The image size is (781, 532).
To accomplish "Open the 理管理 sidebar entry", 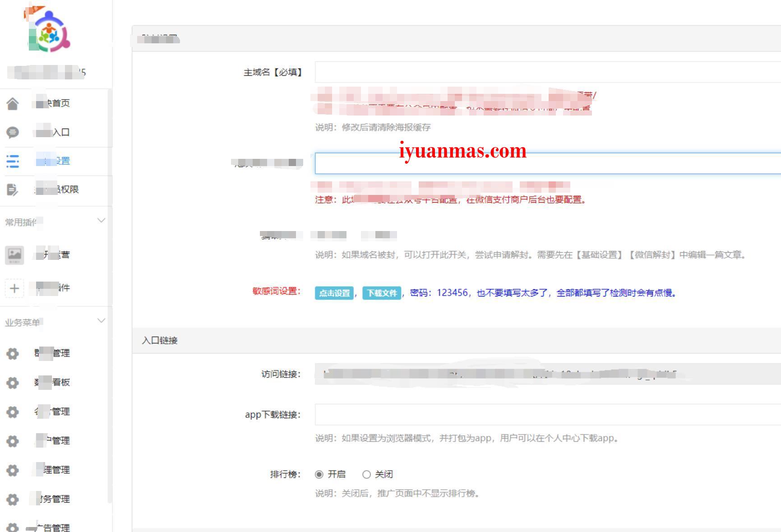I will pos(56,470).
